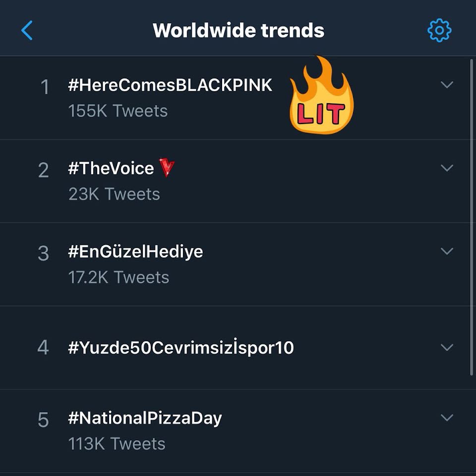Viewport: 476px width, 476px height.
Task: View the #NationalPizzaDay trend
Action: (x=145, y=418)
